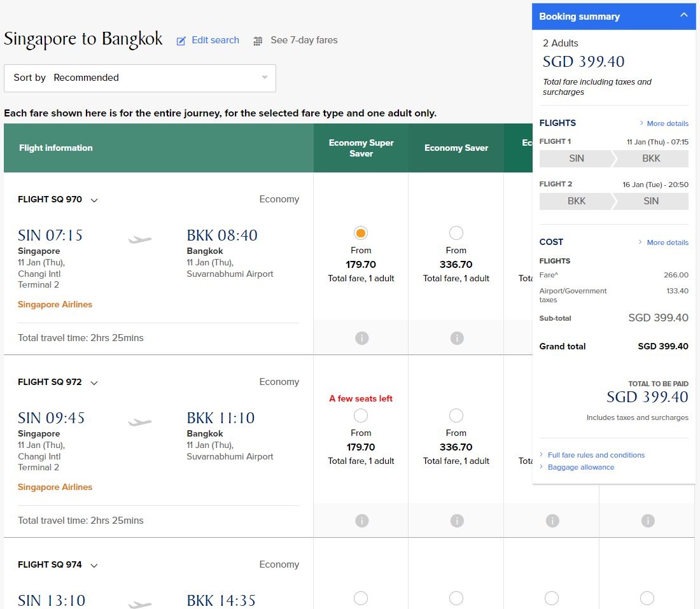Click Flight 2 SIN segment box
Image resolution: width=700 pixels, height=609 pixels.
coord(651,201)
